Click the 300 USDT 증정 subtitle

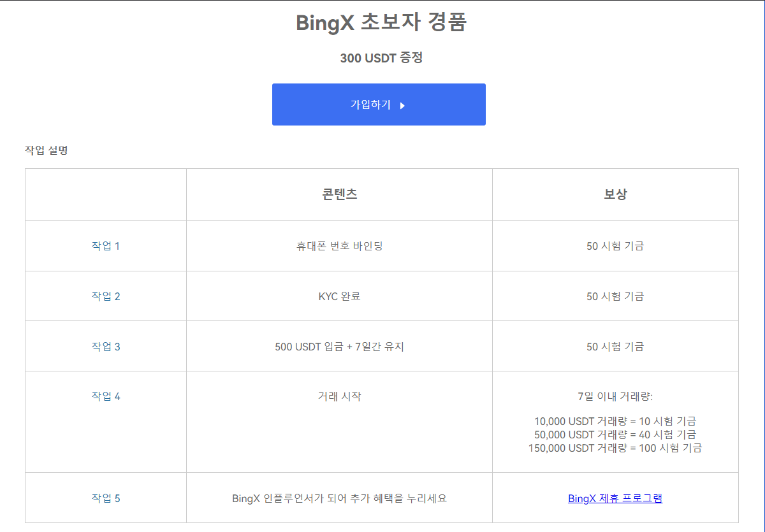point(381,58)
